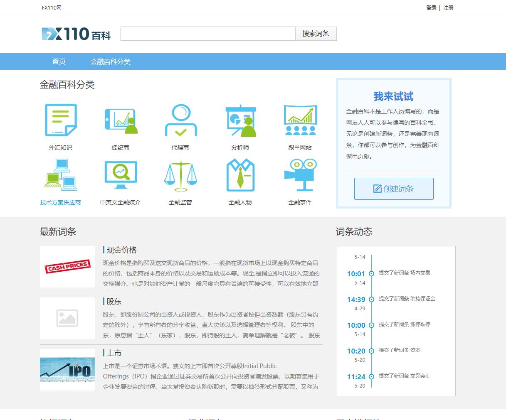Screen dimensions: 506x420
Task: Open the 技术方案供应商 link
Action: click(x=61, y=202)
